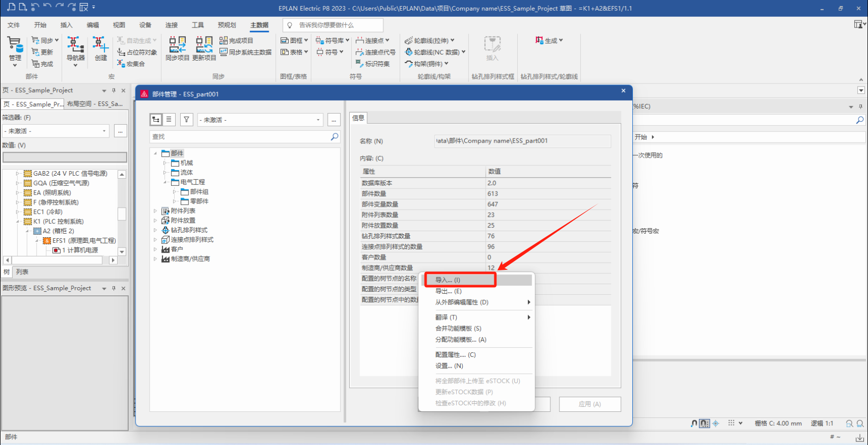The height and width of the screenshot is (445, 868).
Task: Click the ... button beside 筛选器 combo
Action: coord(120,131)
